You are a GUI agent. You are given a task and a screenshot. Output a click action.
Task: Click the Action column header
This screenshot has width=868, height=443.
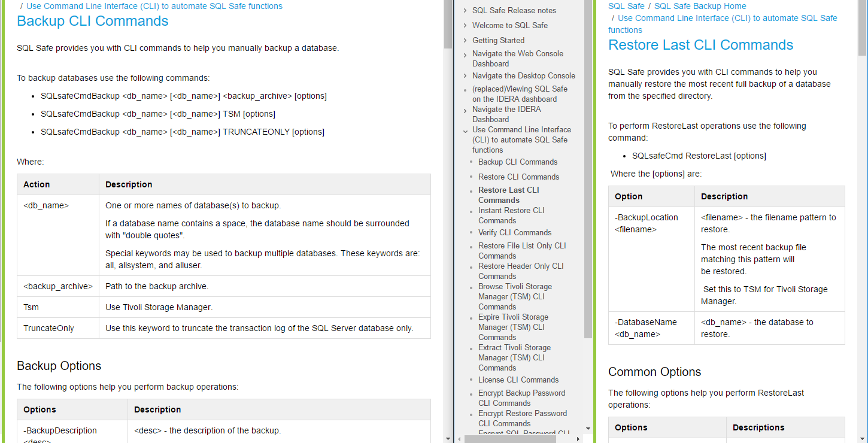point(58,184)
